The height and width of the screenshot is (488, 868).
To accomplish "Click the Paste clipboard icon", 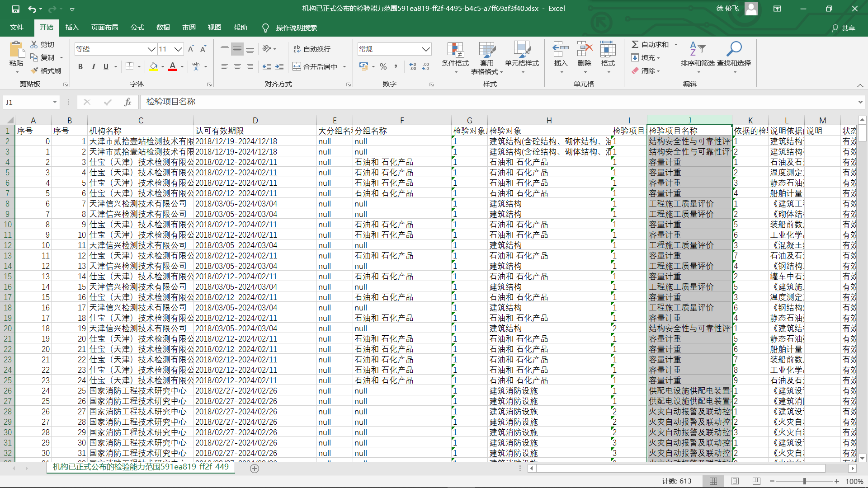I will [16, 49].
